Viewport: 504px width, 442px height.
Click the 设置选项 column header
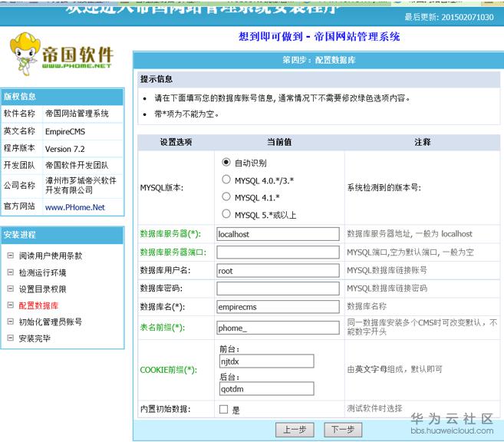176,142
